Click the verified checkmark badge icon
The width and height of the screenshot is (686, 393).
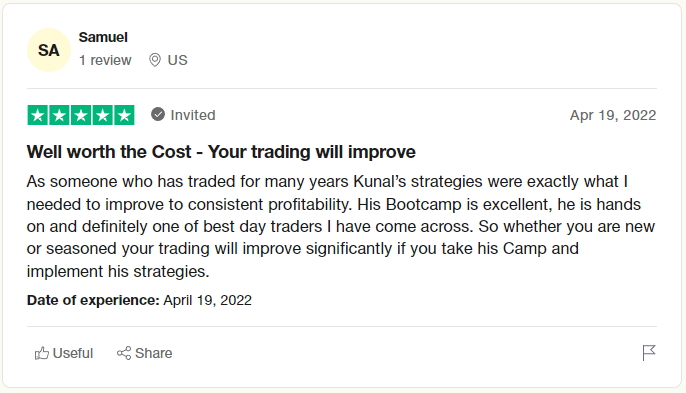(x=158, y=114)
